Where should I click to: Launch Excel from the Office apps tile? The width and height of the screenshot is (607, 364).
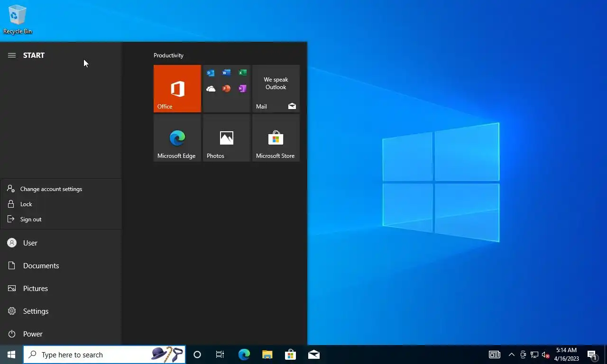point(242,73)
